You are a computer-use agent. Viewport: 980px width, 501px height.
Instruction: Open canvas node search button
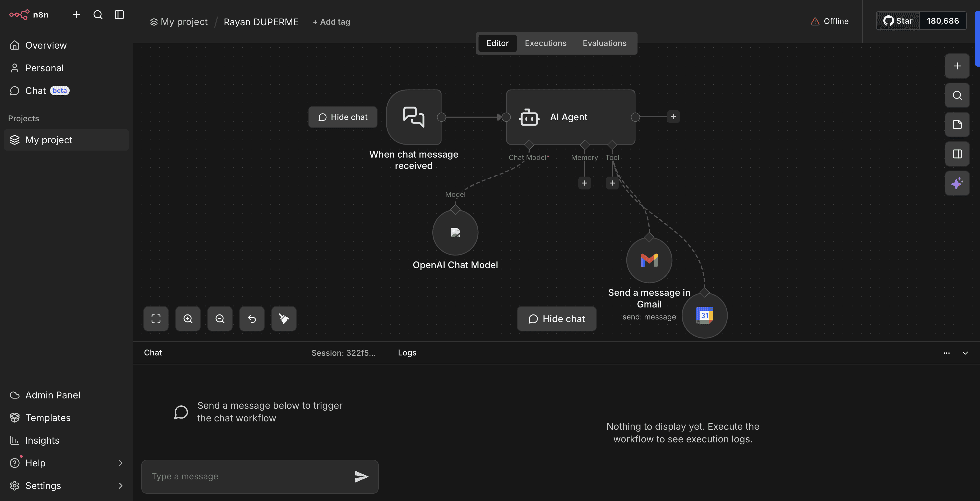[957, 95]
